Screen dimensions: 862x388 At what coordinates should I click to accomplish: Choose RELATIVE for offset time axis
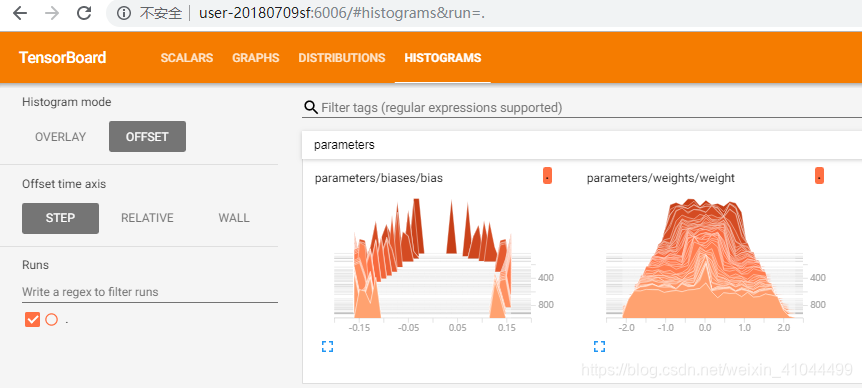click(147, 218)
